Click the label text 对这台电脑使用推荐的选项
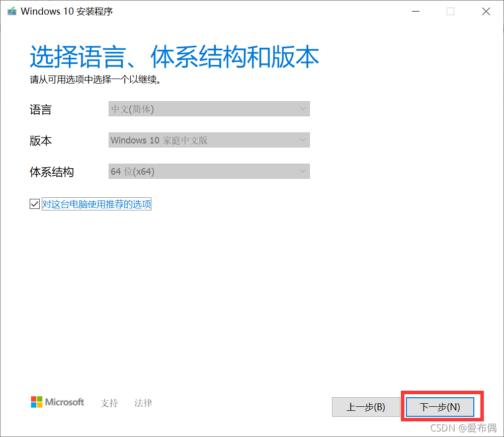Screen dimensions: 504x437 [97, 204]
